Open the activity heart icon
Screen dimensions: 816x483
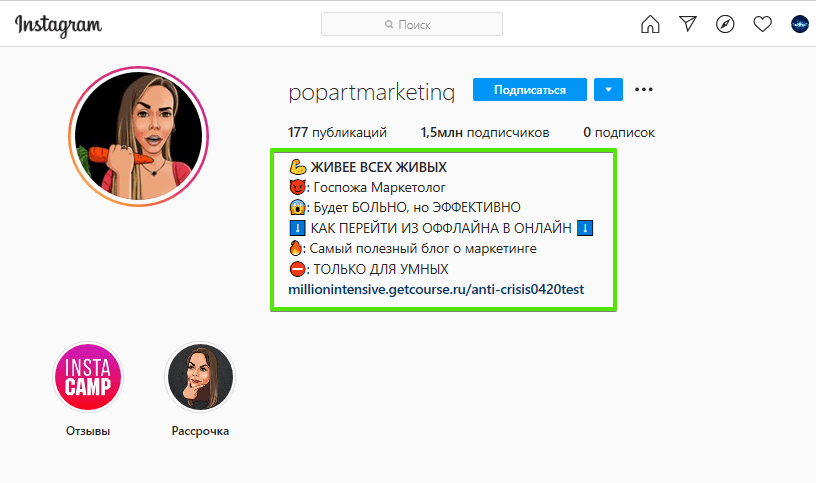click(x=762, y=24)
